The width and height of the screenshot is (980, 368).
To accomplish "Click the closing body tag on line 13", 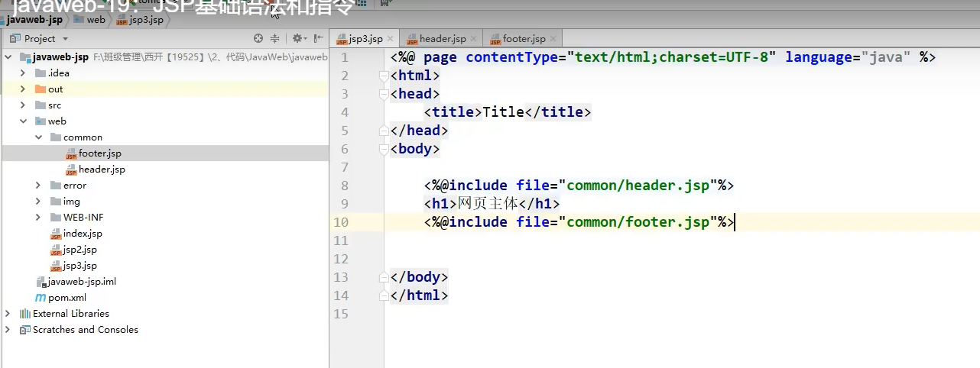I will (x=419, y=277).
